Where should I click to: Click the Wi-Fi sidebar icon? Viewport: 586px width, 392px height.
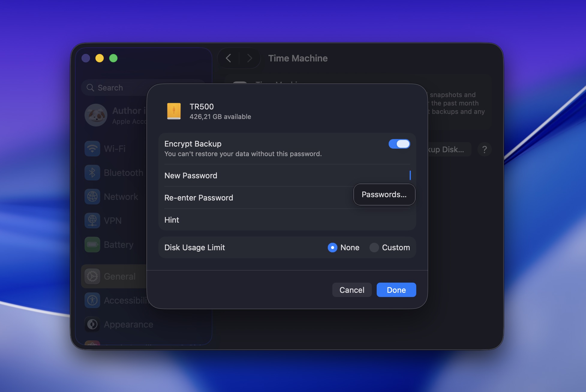pyautogui.click(x=92, y=149)
